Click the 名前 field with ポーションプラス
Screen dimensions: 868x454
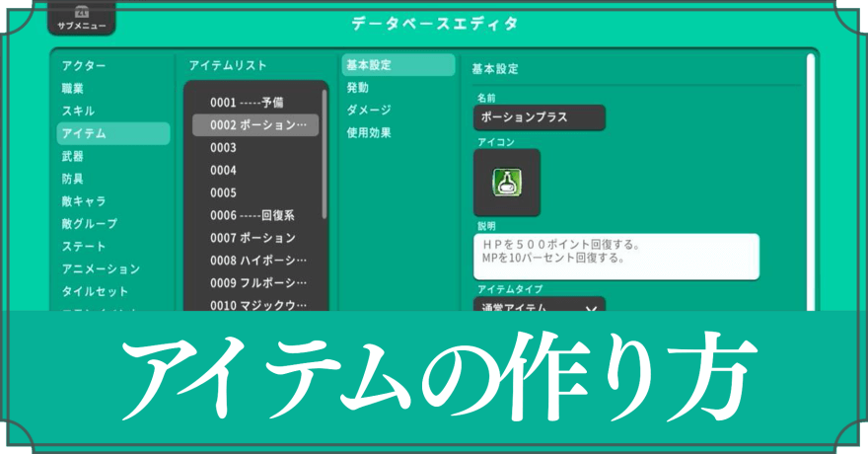pyautogui.click(x=540, y=117)
